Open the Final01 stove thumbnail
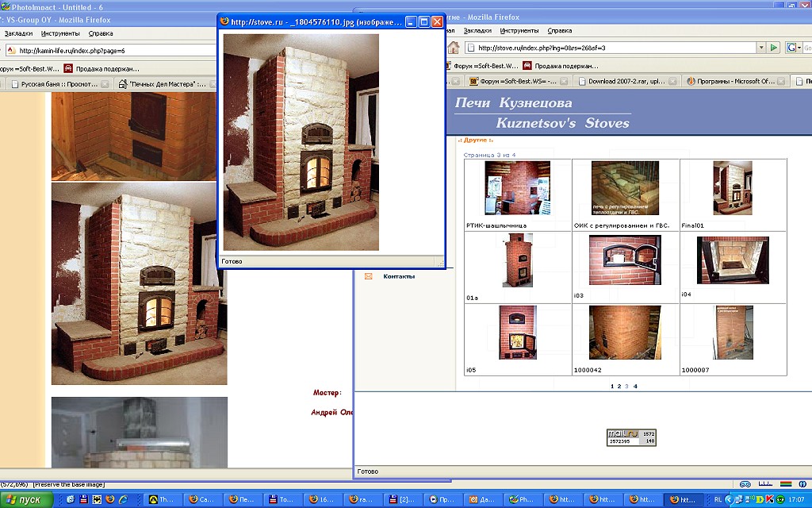 click(x=732, y=188)
